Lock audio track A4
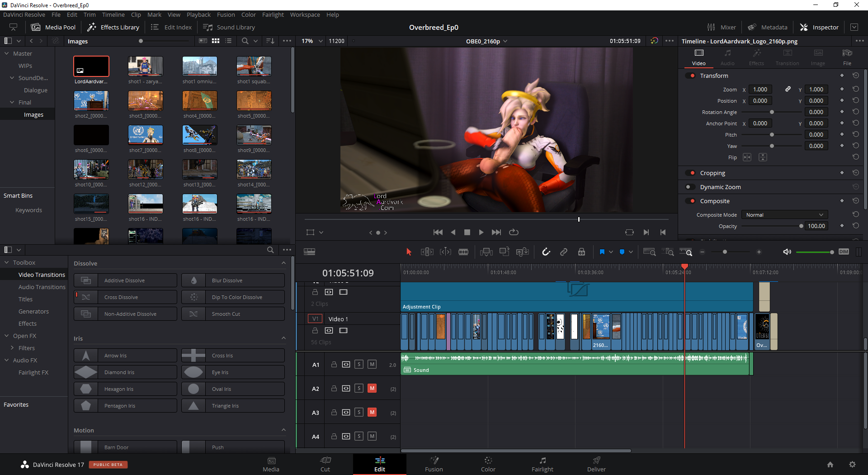 (334, 436)
